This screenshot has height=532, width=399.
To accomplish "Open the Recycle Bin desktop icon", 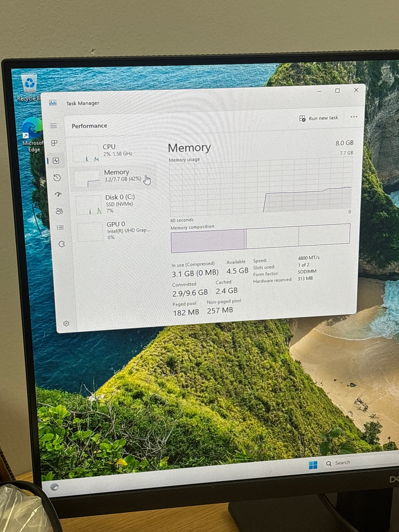I will 29,87.
